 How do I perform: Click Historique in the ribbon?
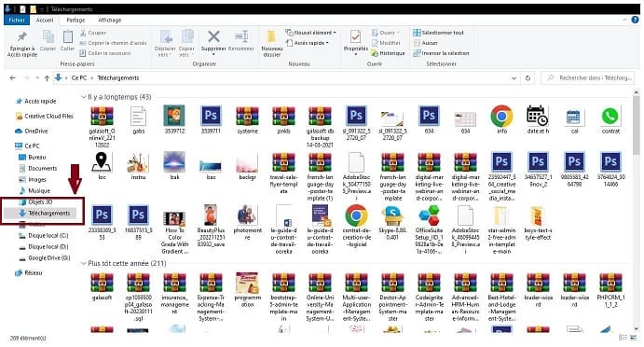[388, 53]
